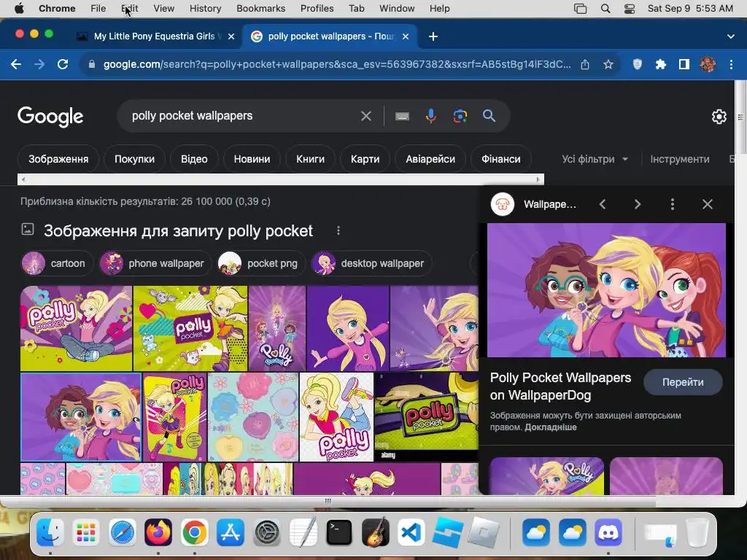Screen dimensions: 747x560
Task: Open the white-background Polly lying down thumbnail
Action: tap(336, 416)
